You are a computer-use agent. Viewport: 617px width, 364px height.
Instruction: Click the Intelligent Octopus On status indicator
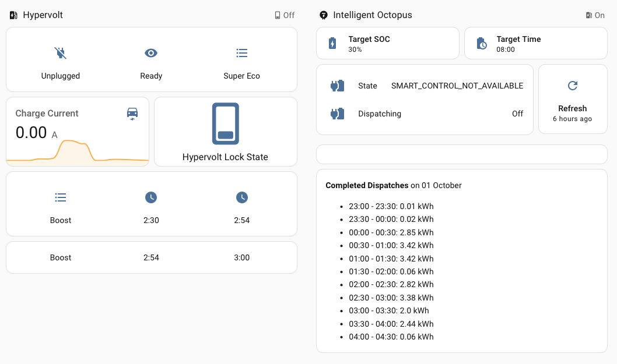pos(595,15)
